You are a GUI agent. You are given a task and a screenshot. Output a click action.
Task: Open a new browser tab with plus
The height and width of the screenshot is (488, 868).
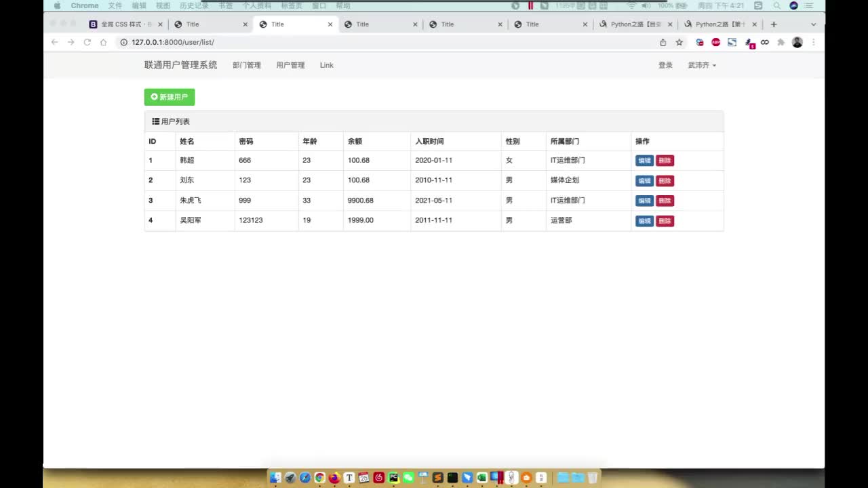774,24
